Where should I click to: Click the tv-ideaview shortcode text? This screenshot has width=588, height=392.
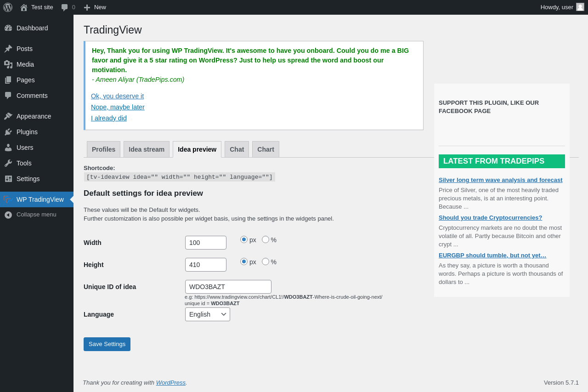pyautogui.click(x=180, y=177)
